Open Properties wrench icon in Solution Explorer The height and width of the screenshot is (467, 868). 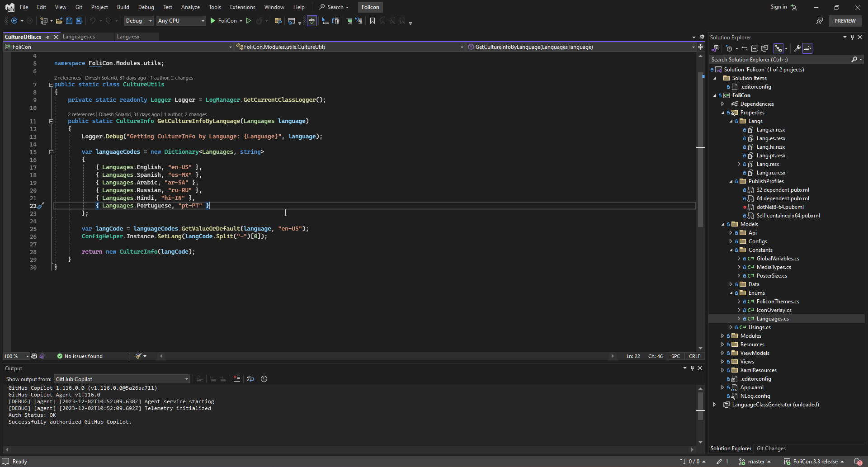point(797,48)
